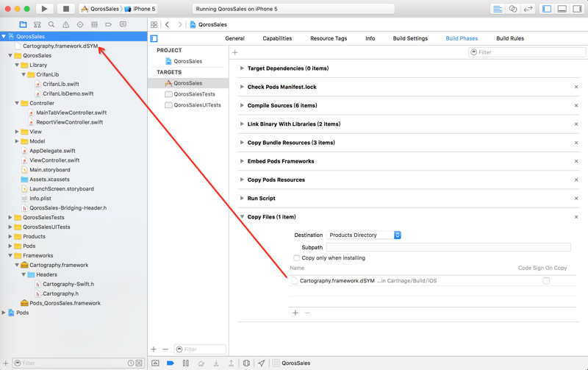The width and height of the screenshot is (588, 370).
Task: Switch to the Build Rules tab
Action: click(x=510, y=38)
